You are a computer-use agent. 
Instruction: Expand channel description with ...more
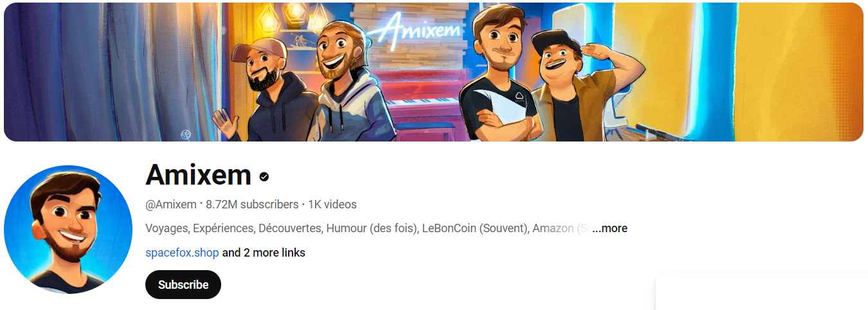tap(610, 228)
